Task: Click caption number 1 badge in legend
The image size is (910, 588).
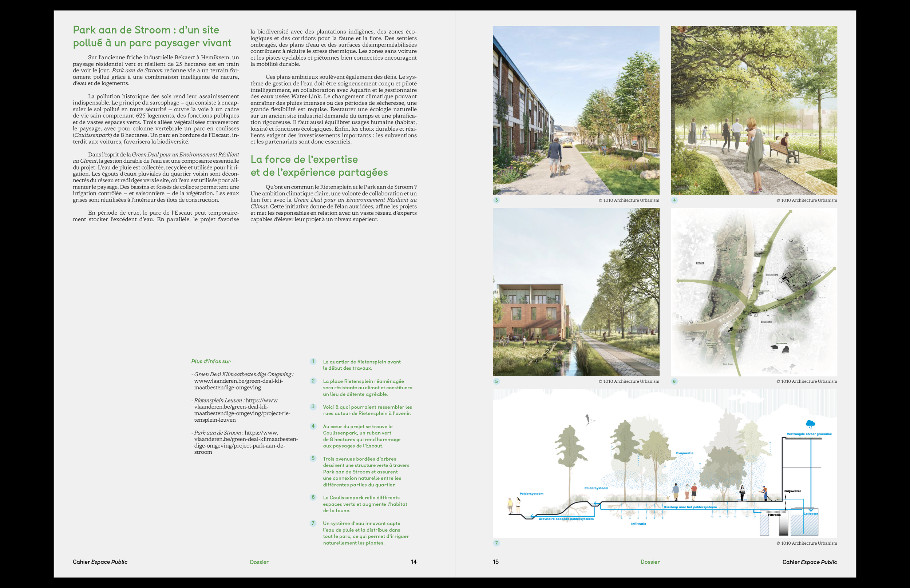Action: (313, 361)
